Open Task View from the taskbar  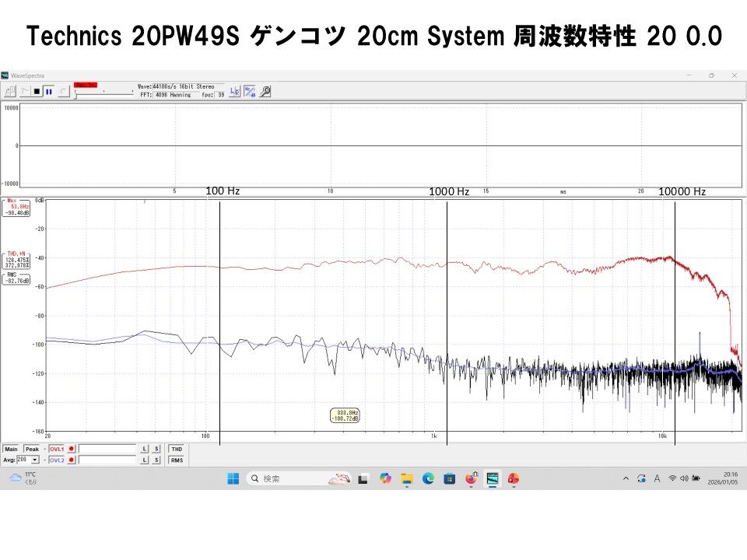pyautogui.click(x=363, y=478)
